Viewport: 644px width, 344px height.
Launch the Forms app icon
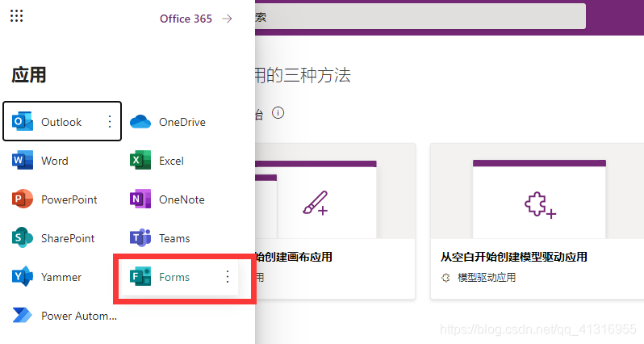point(140,277)
